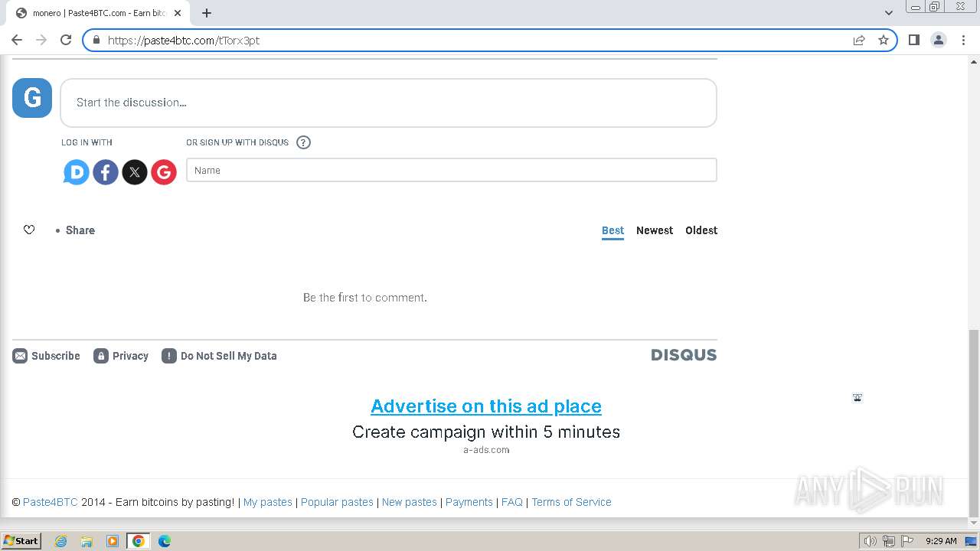Open the tab search dropdown
This screenshot has height=551, width=980.
(x=888, y=13)
